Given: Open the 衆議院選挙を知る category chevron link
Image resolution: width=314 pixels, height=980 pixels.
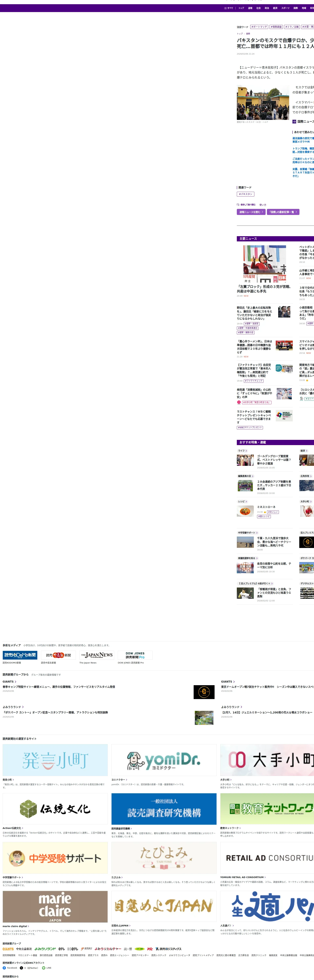Looking at the screenshot, I should 248,558.
